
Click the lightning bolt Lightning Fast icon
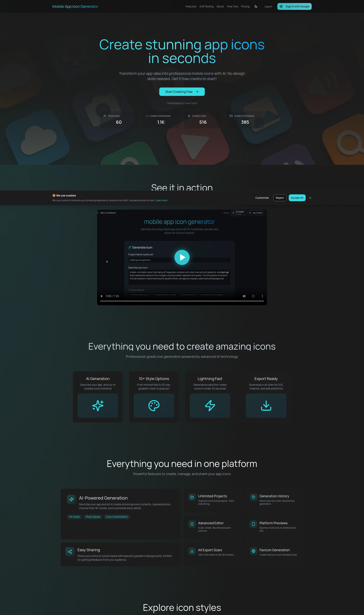[210, 406]
